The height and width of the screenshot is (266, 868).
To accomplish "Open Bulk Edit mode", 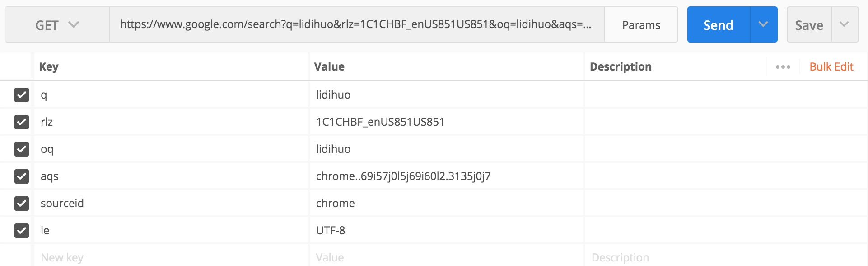I will point(831,67).
